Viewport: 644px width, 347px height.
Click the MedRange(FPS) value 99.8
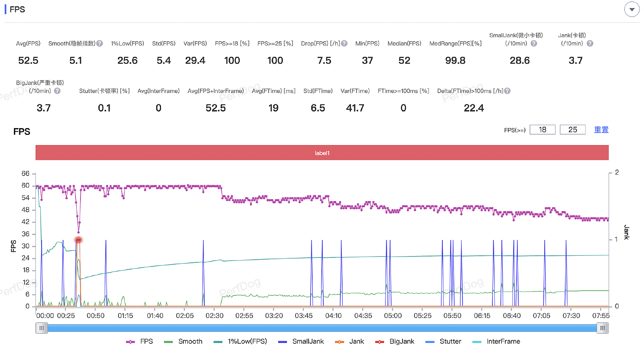click(x=455, y=60)
